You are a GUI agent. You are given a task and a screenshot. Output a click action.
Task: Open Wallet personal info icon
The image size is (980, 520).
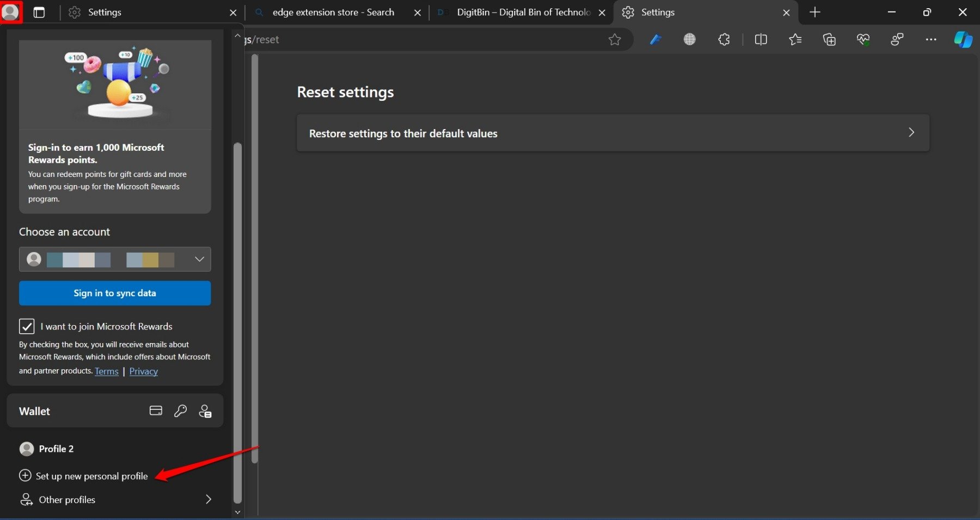coord(205,411)
